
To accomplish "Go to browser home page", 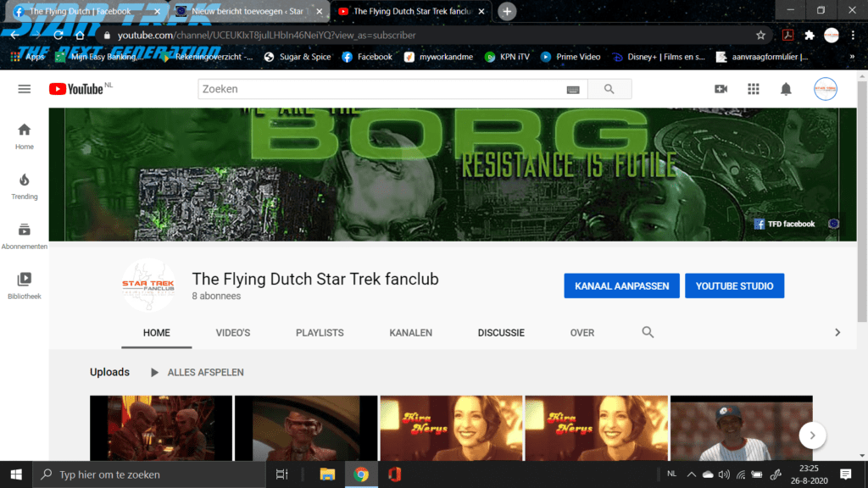I will (x=80, y=36).
